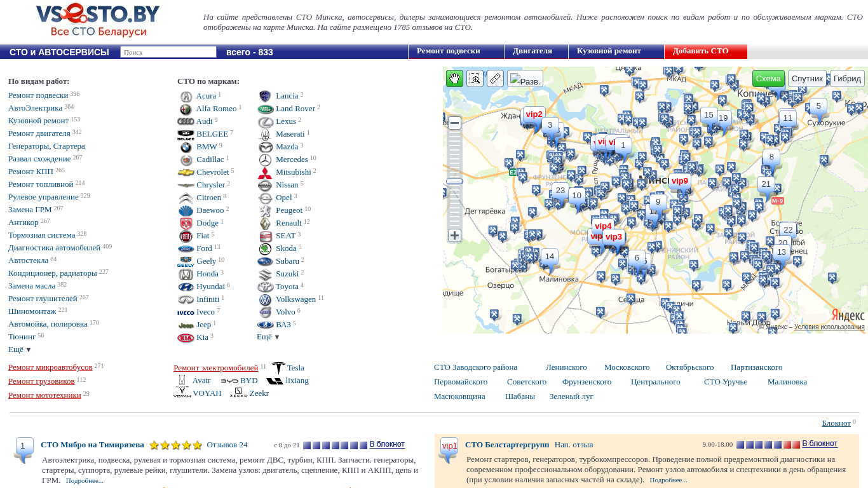Click vip1 marker beside Белстартергрупп
Viewport: 868px width, 488px height.
[449, 449]
